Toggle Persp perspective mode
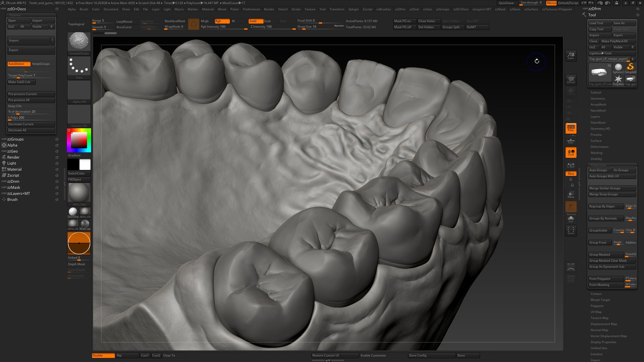This screenshot has width=644, height=362. coord(571,128)
